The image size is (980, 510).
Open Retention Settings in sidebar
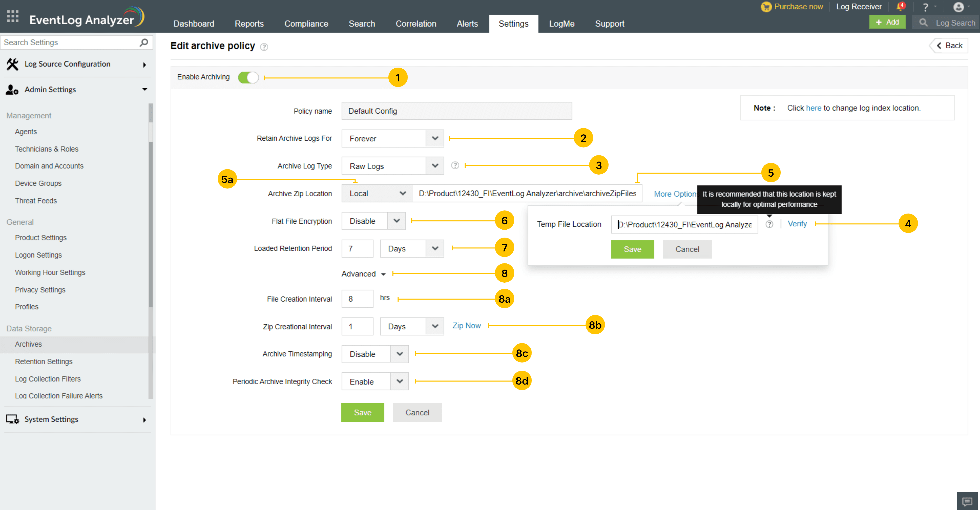pyautogui.click(x=44, y=361)
